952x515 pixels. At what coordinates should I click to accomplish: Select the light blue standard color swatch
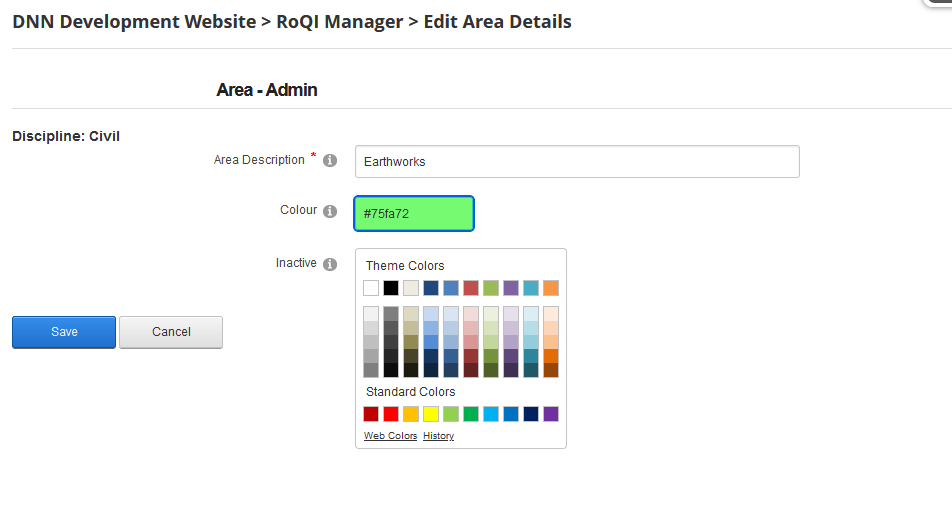491,414
